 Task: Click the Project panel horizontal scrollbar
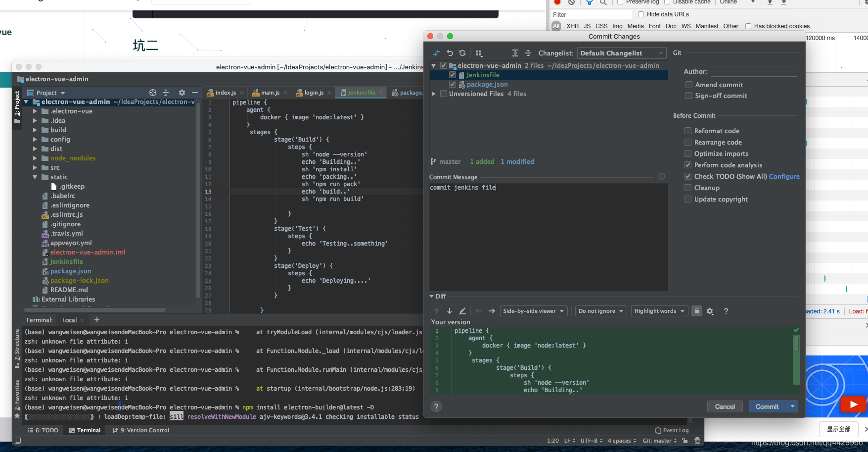pos(94,310)
